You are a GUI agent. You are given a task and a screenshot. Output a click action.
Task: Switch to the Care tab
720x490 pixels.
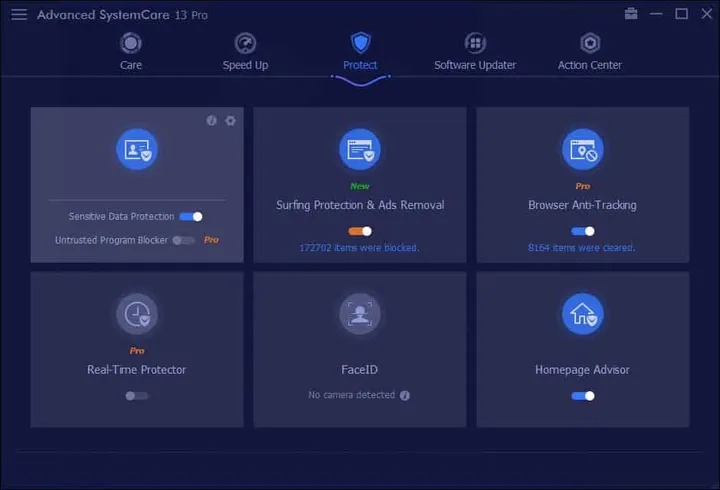(131, 65)
